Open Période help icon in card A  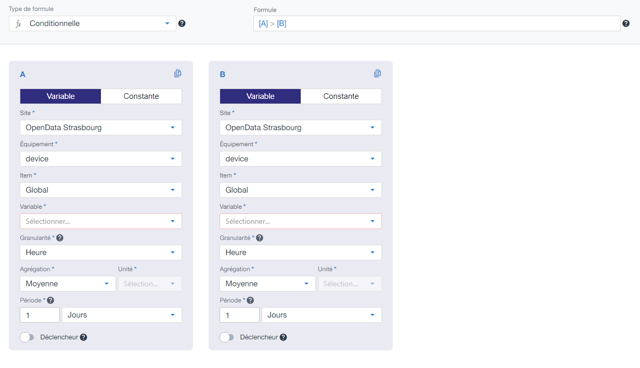[x=51, y=300]
